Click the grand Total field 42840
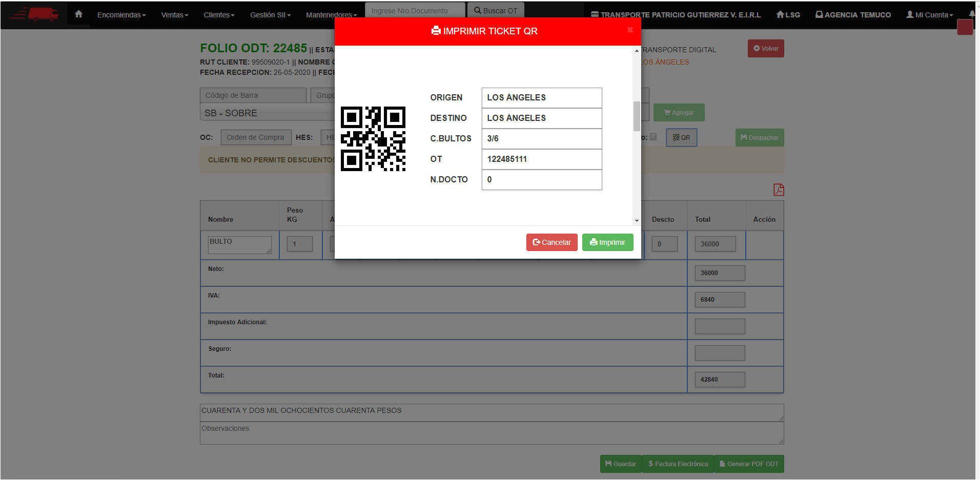Image resolution: width=980 pixels, height=480 pixels. pyautogui.click(x=720, y=380)
